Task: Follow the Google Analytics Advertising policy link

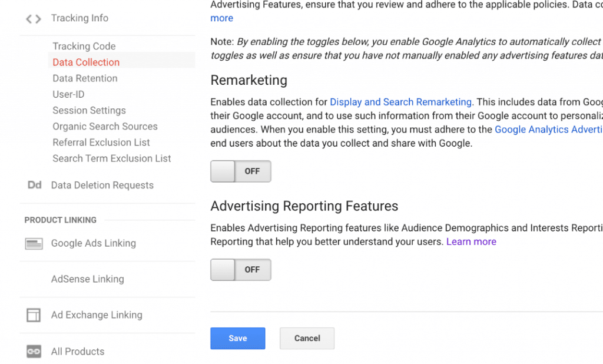Action: click(x=548, y=130)
